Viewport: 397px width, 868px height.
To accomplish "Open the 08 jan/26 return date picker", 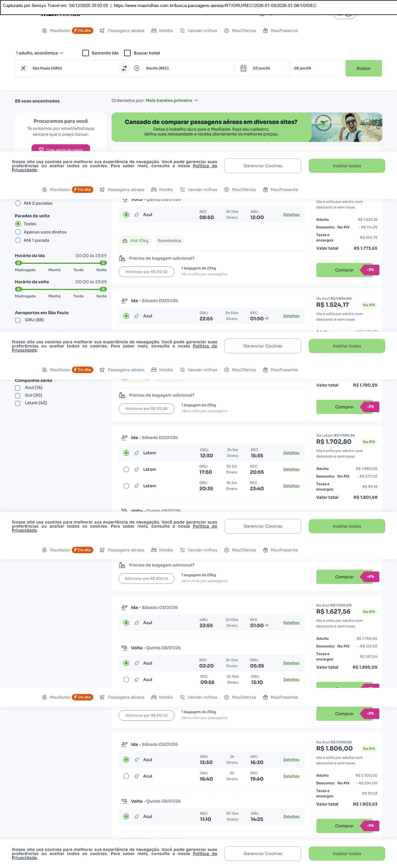I will (x=317, y=68).
